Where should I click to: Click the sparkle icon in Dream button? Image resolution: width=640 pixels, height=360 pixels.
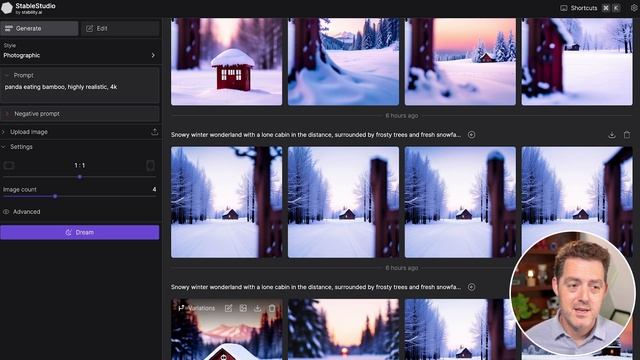click(x=69, y=232)
